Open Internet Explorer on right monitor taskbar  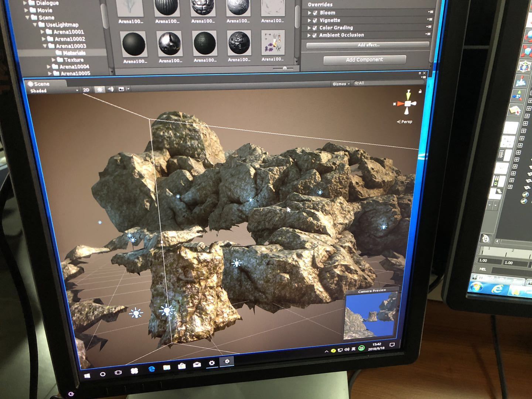pyautogui.click(x=498, y=289)
